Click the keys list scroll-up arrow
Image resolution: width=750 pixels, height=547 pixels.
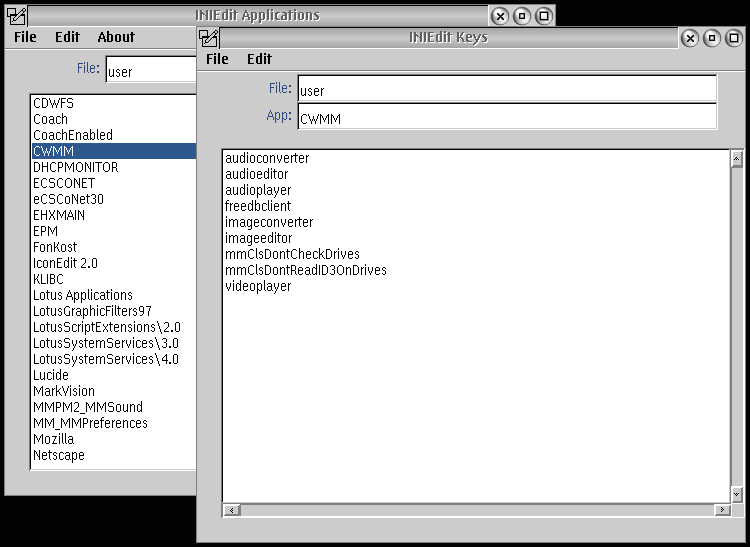[737, 159]
